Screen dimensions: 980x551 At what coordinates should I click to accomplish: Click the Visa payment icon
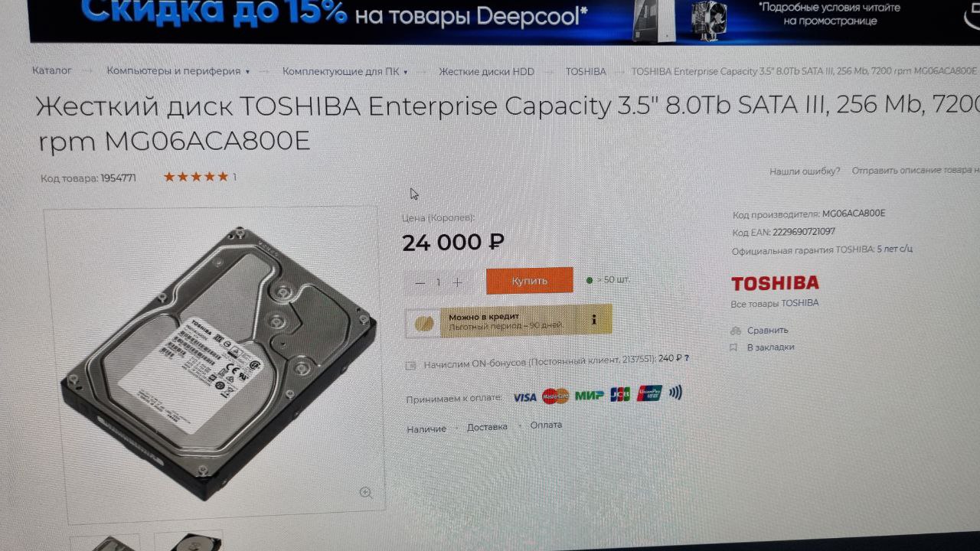point(524,396)
